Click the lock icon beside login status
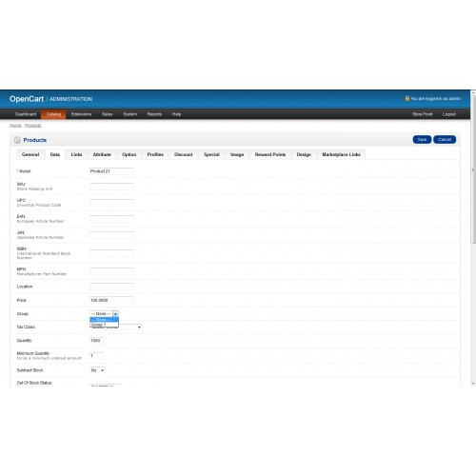Image resolution: width=476 pixels, height=476 pixels. click(x=407, y=98)
